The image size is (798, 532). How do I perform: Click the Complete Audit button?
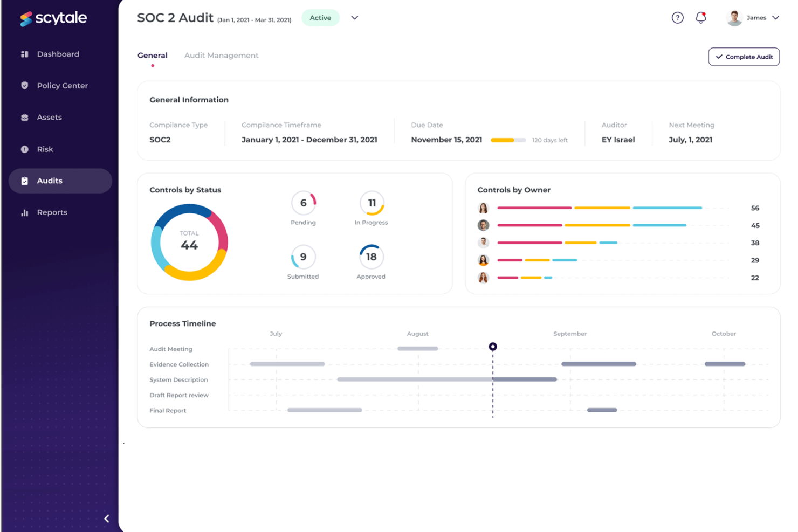coord(744,57)
